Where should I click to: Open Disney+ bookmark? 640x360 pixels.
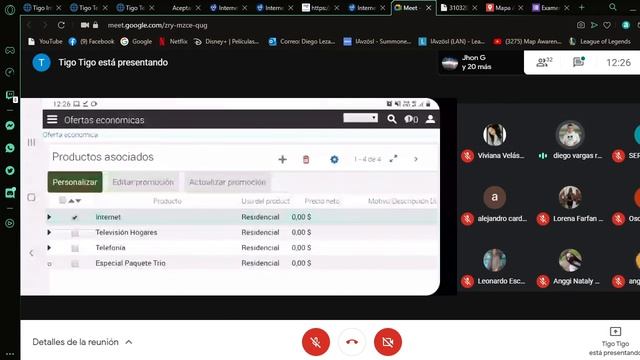(227, 41)
